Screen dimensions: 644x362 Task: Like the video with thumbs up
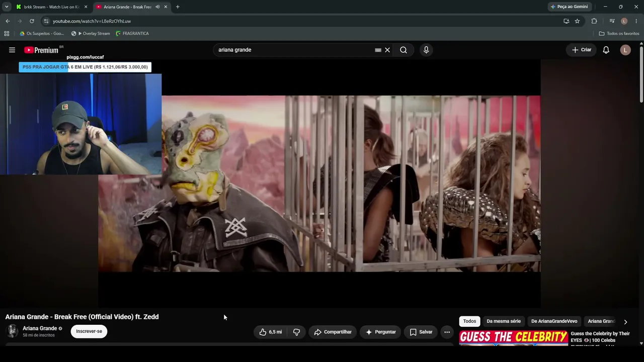270,332
